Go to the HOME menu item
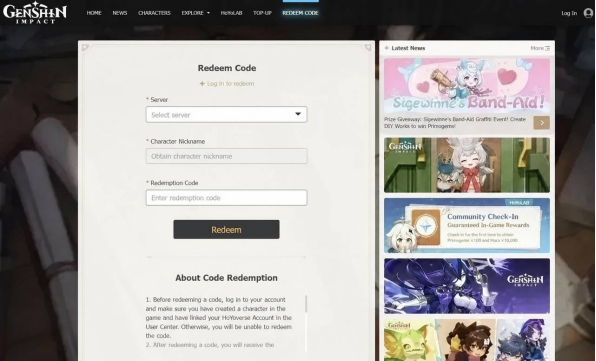Viewport: 596px width, 361px height. tap(94, 13)
